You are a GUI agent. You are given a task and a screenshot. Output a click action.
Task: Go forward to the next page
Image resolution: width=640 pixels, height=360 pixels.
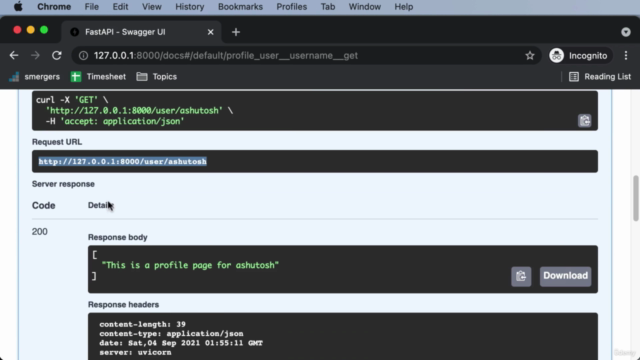(35, 56)
